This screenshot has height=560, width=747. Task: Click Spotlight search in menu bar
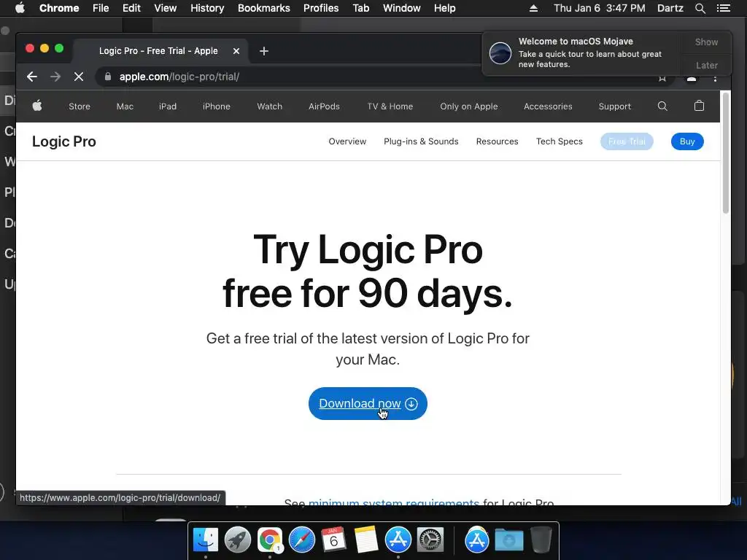click(700, 8)
